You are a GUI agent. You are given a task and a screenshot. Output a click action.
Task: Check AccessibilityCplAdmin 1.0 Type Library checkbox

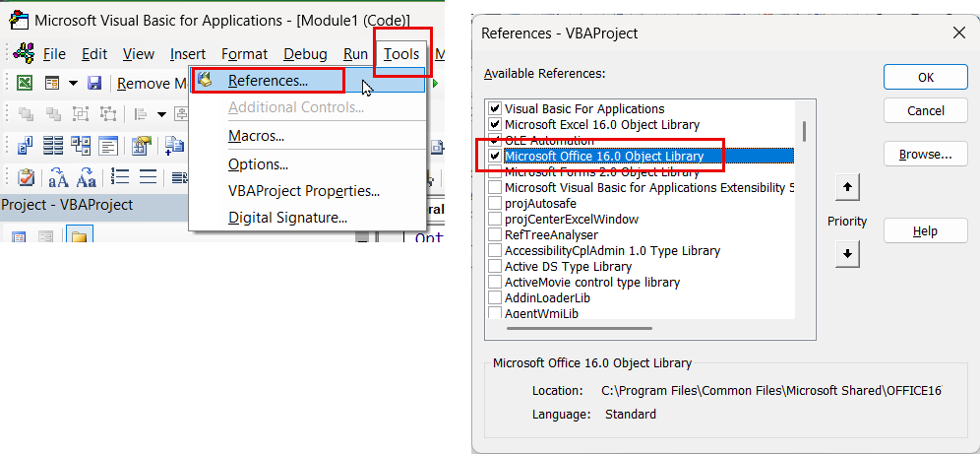(x=495, y=251)
